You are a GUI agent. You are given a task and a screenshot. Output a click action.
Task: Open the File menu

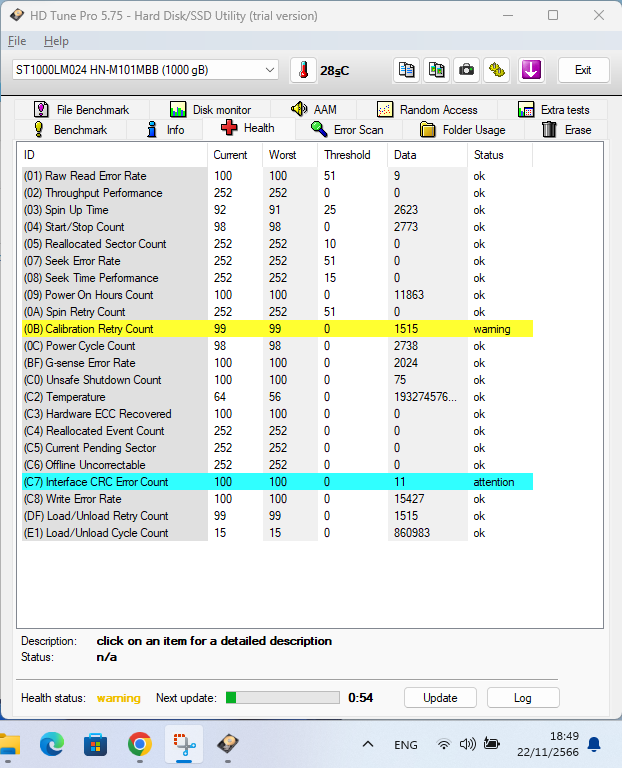(17, 41)
